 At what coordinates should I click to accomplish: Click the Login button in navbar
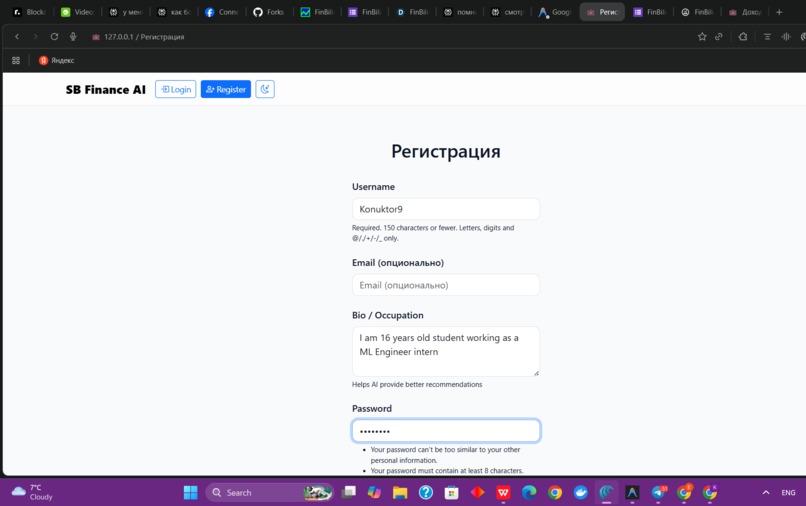pyautogui.click(x=176, y=89)
